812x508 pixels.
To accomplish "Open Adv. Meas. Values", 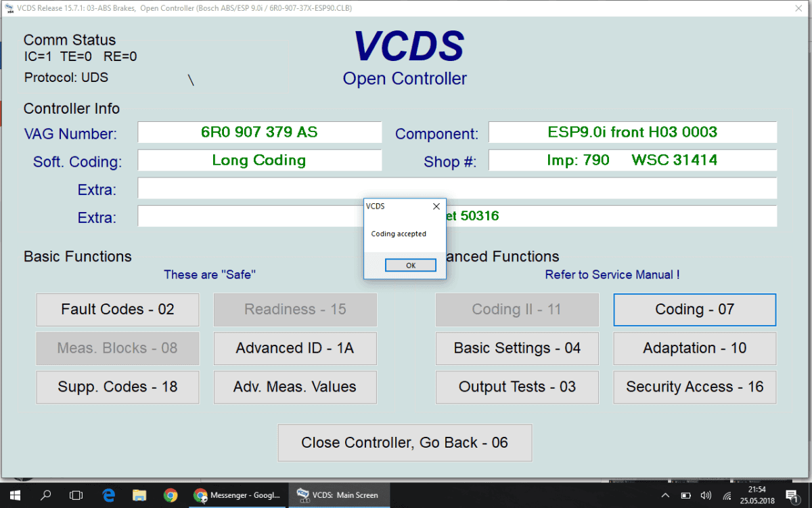I will click(x=295, y=387).
